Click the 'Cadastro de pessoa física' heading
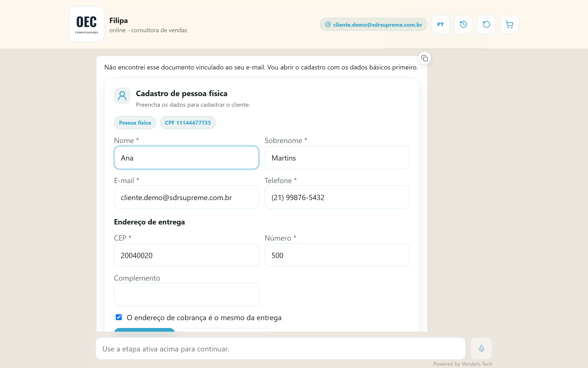 181,93
